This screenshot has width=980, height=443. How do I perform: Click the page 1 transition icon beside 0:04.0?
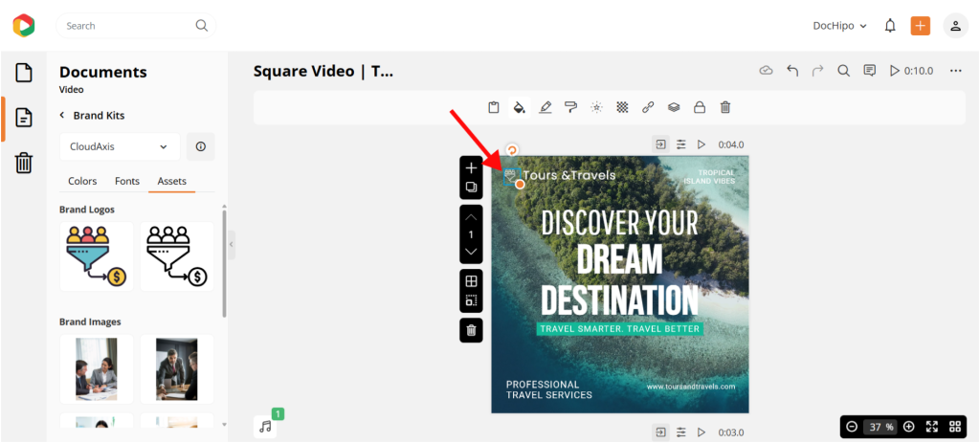(660, 144)
